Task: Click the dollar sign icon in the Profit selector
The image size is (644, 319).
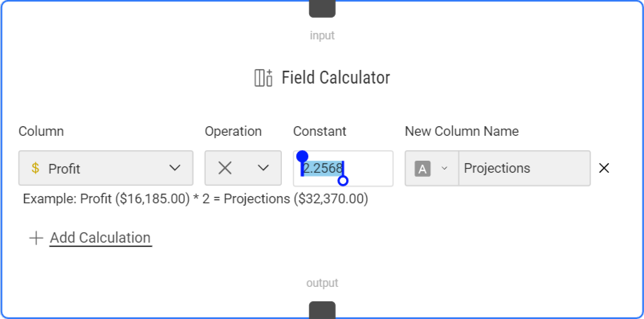Action: [x=35, y=168]
